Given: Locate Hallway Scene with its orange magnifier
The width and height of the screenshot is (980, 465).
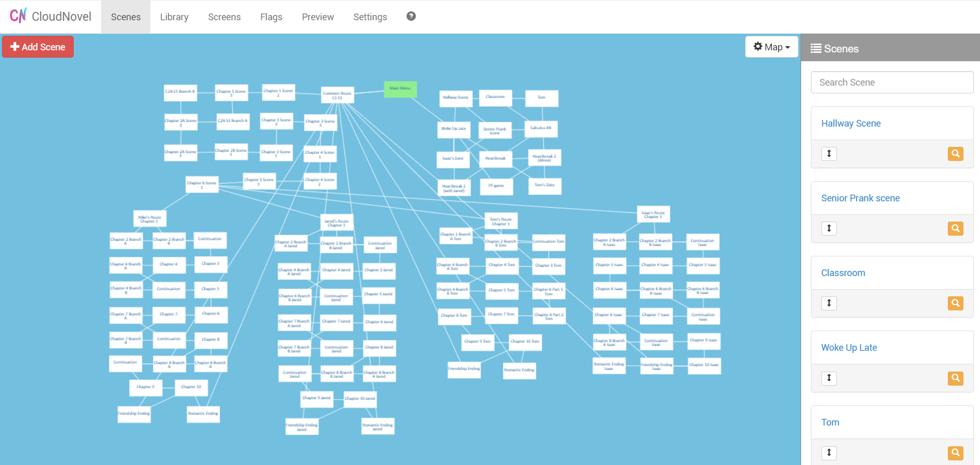Looking at the screenshot, I should pyautogui.click(x=956, y=154).
